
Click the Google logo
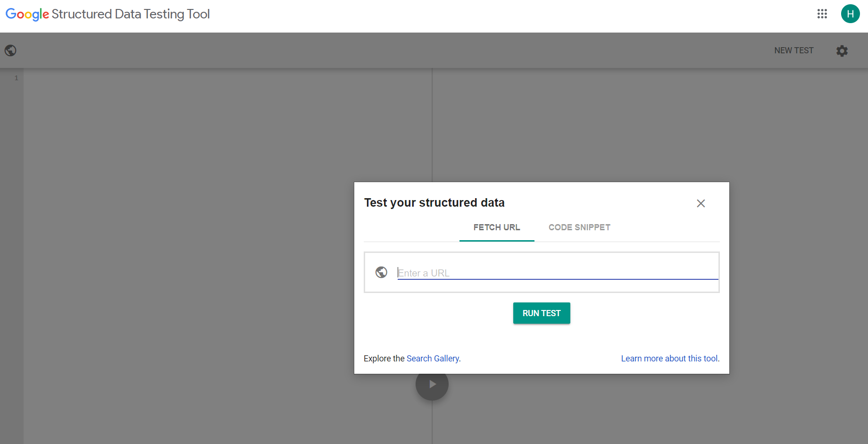click(27, 14)
